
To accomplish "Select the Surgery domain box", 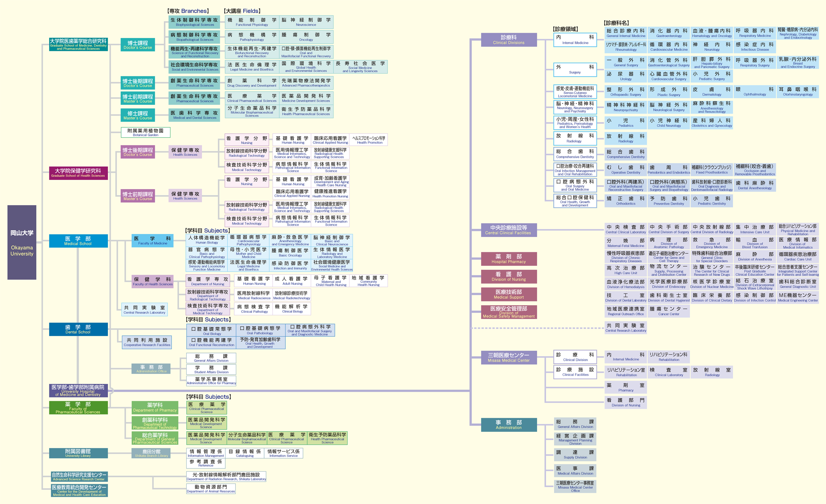I will (x=575, y=69).
